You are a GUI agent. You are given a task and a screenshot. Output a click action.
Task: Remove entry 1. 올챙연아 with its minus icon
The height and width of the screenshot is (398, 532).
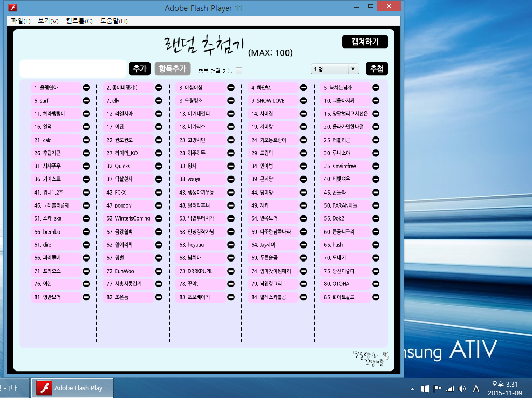click(86, 88)
